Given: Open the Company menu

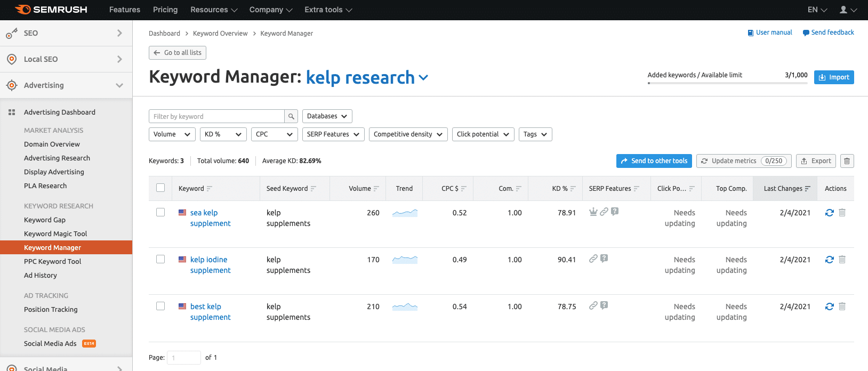Looking at the screenshot, I should coord(271,10).
